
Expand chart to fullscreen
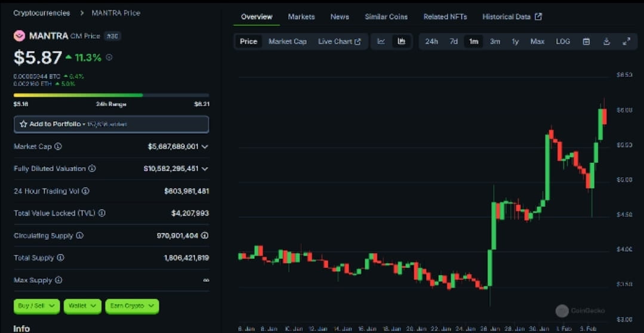[x=626, y=41]
